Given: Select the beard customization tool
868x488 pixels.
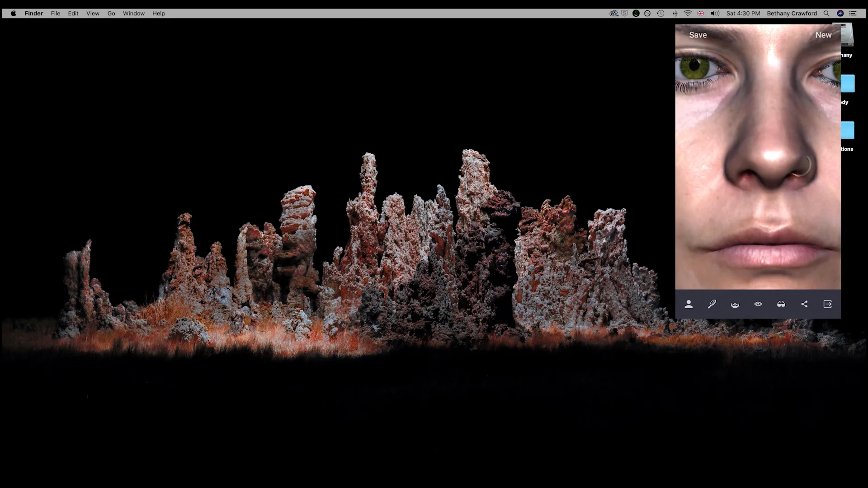Looking at the screenshot, I should [735, 304].
